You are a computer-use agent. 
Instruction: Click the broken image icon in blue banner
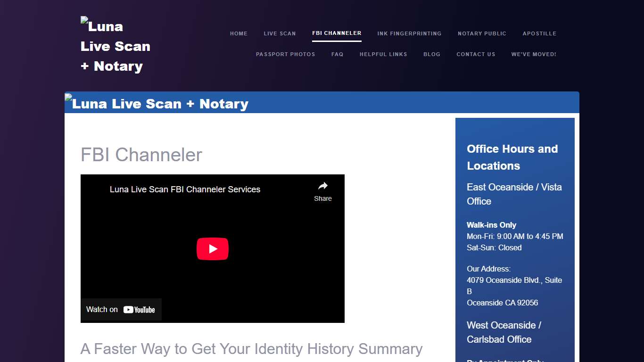[x=68, y=98]
